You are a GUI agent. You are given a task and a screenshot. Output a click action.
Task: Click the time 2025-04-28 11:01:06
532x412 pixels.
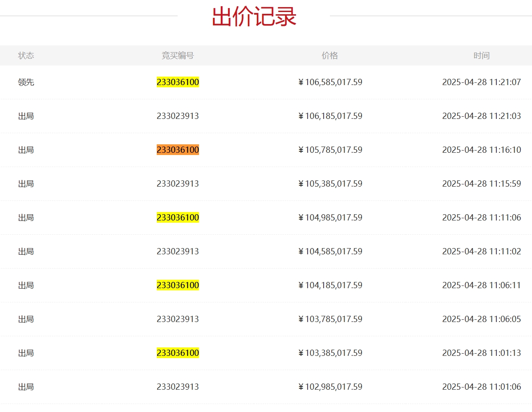481,387
